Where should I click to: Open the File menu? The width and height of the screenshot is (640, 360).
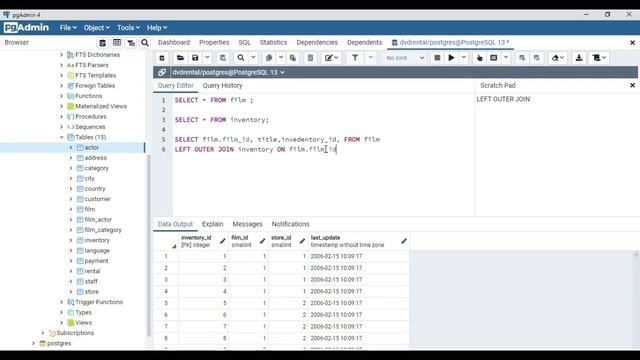tap(68, 28)
